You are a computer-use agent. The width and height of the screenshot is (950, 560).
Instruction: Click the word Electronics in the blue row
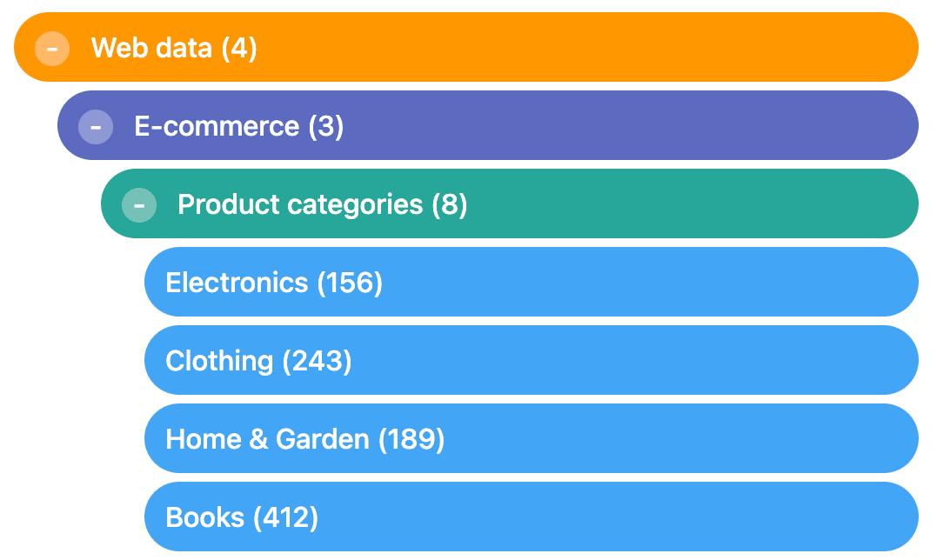(x=237, y=283)
